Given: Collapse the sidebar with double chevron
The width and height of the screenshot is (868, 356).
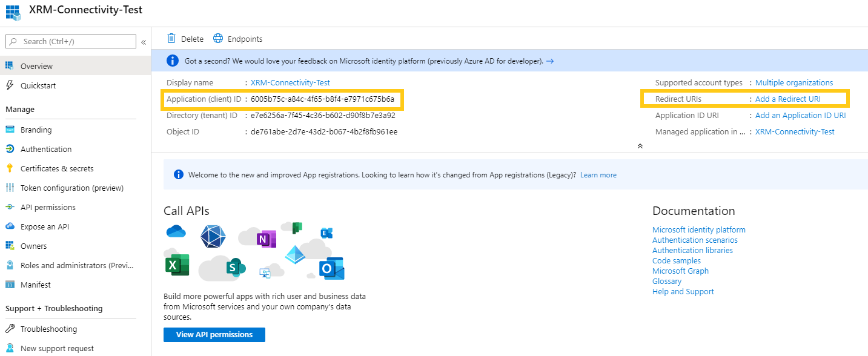Looking at the screenshot, I should (144, 42).
